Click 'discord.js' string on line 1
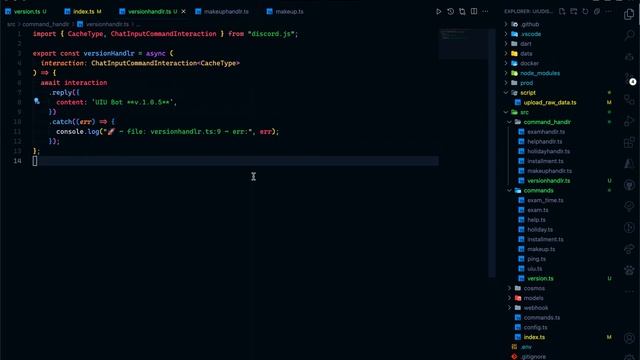 tap(271, 34)
